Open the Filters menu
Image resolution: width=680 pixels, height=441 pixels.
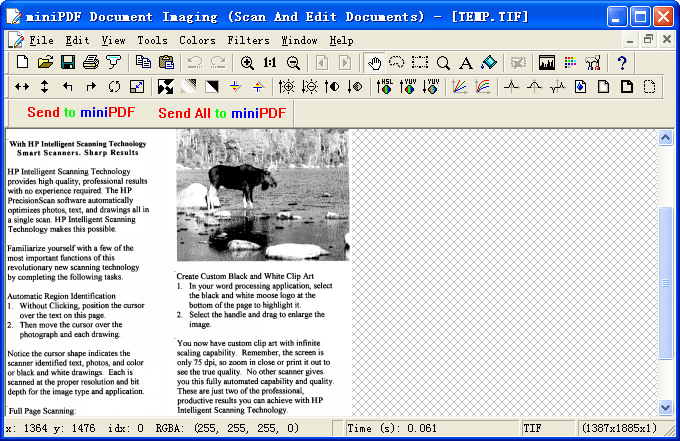pyautogui.click(x=248, y=40)
